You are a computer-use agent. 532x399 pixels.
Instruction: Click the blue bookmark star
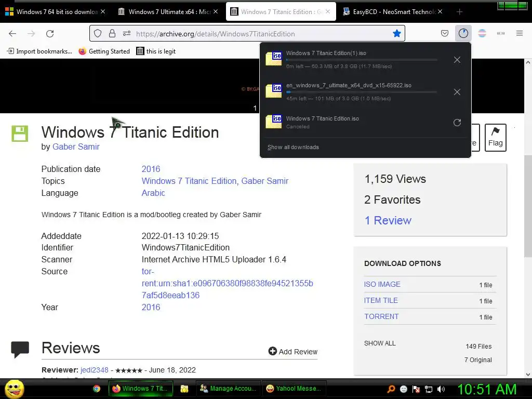pyautogui.click(x=396, y=33)
